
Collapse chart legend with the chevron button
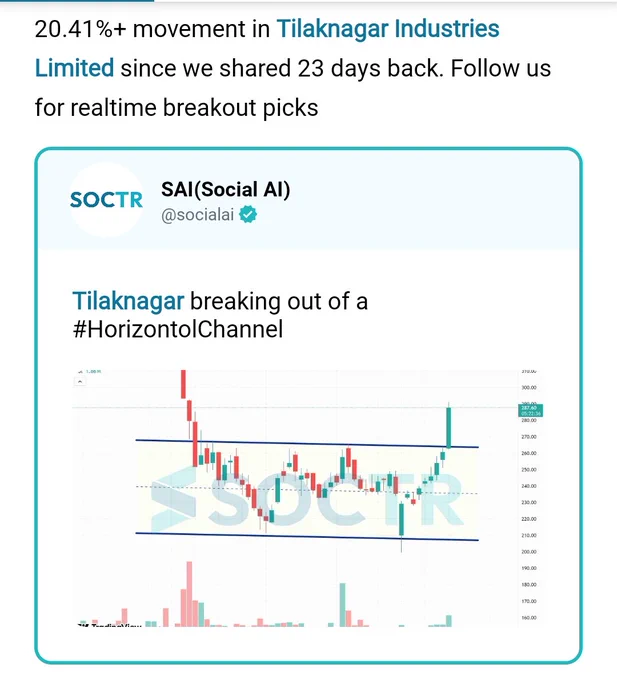pos(80,382)
